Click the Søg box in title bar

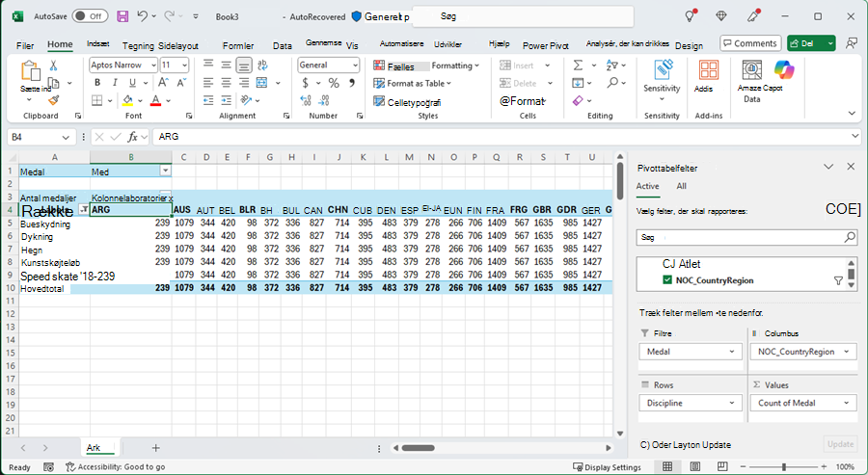(x=523, y=16)
